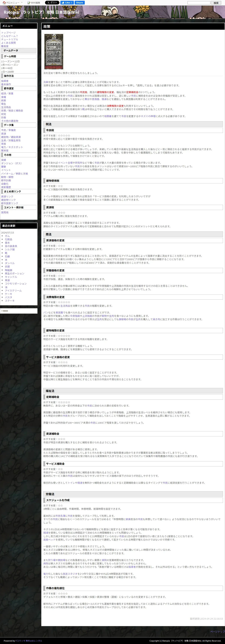Open ステーキ in recent updates
Screen dimensions: 225x644
10,301
